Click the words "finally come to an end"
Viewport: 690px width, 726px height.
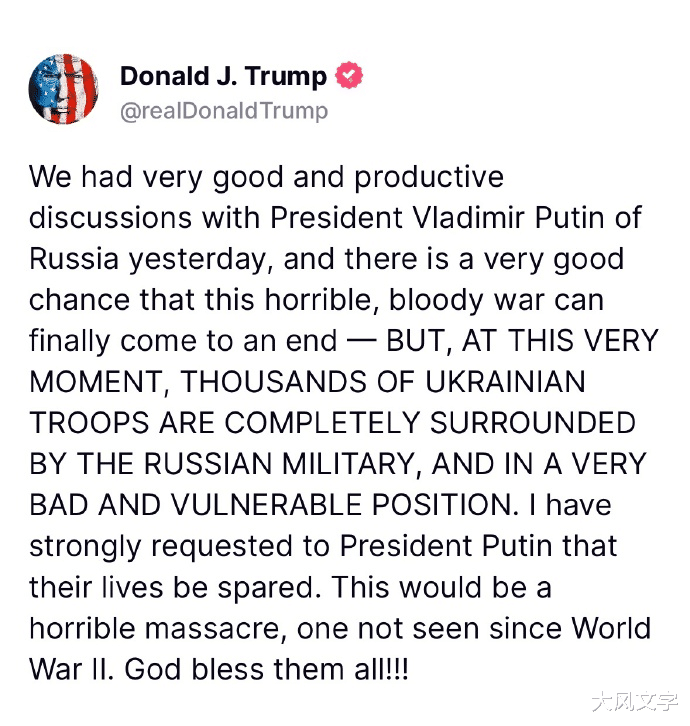click(x=183, y=341)
